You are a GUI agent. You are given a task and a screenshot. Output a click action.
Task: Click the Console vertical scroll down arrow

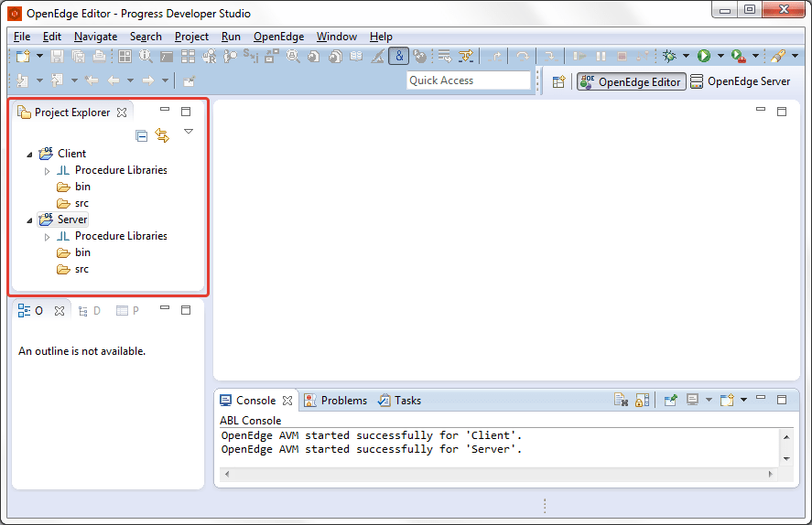coord(786,459)
